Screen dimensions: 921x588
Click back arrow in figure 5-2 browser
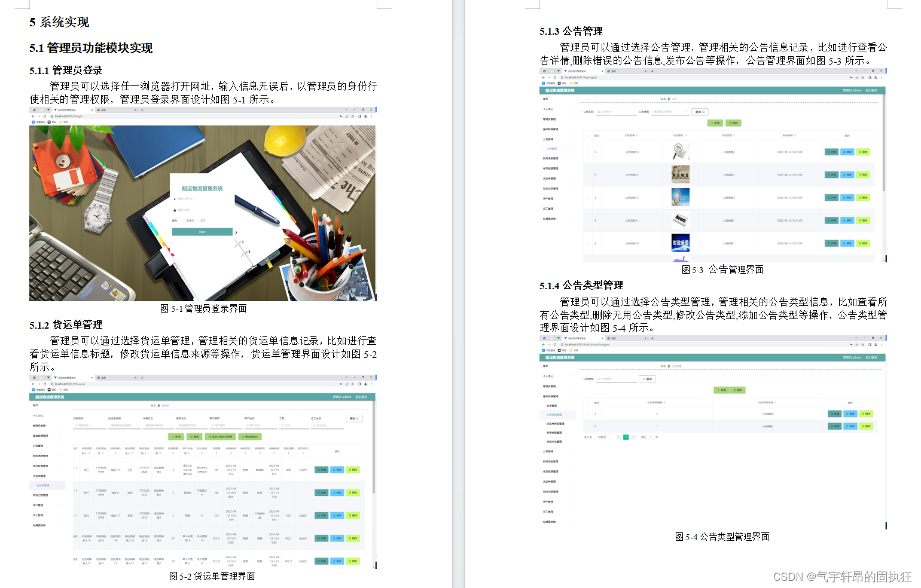coord(33,384)
